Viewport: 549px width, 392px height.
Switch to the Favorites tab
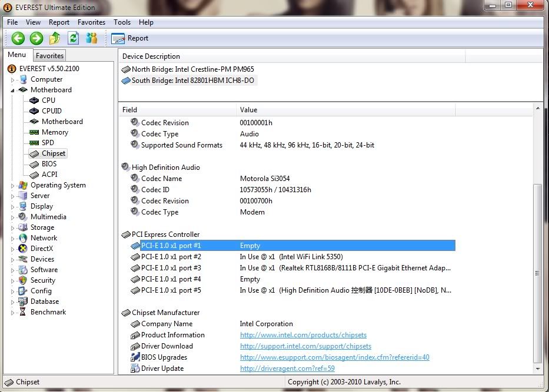pos(49,56)
